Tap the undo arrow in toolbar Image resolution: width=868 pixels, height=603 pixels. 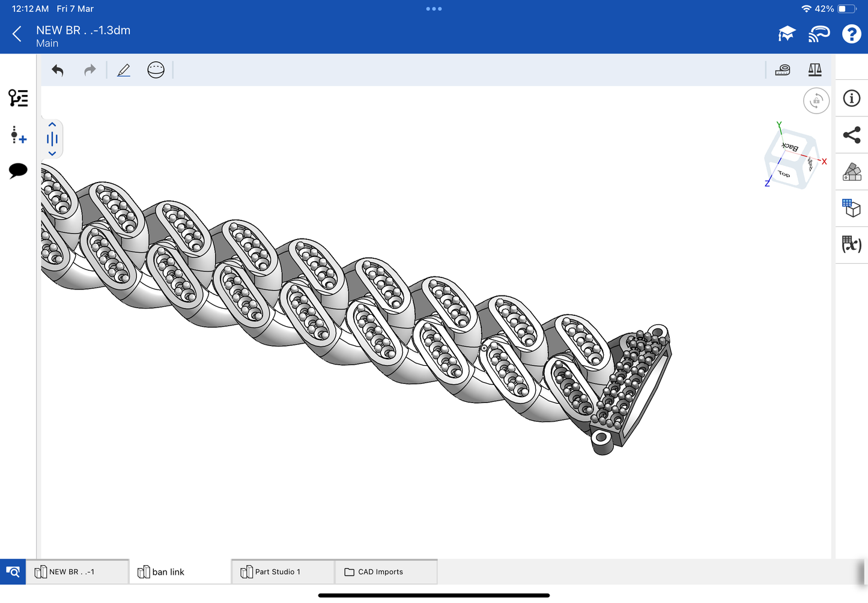pos(58,70)
